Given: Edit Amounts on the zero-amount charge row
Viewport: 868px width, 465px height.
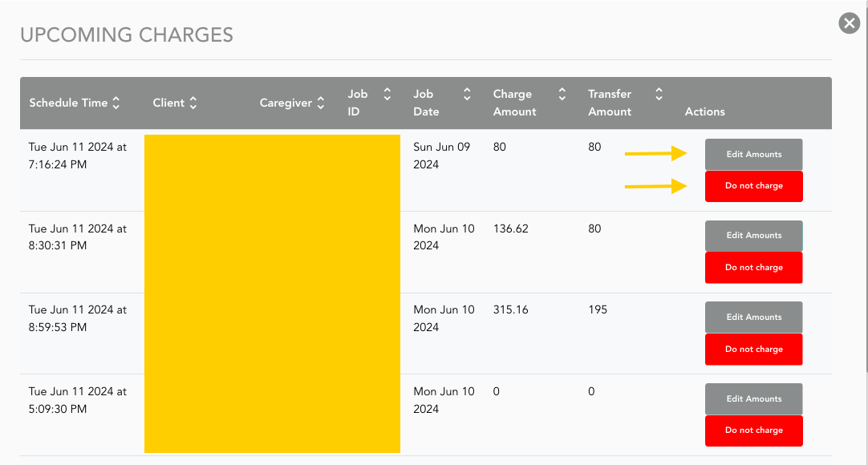Looking at the screenshot, I should (x=753, y=398).
